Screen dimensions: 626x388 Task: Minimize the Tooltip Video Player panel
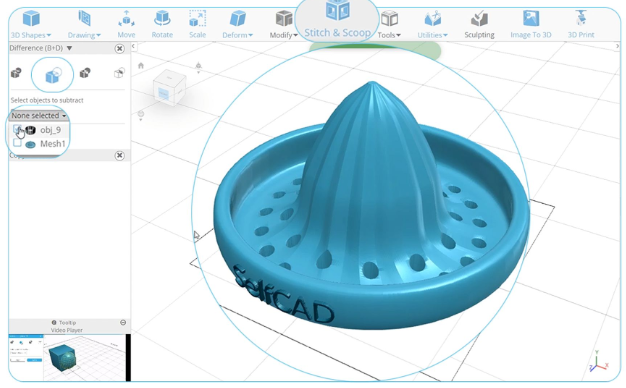click(123, 323)
